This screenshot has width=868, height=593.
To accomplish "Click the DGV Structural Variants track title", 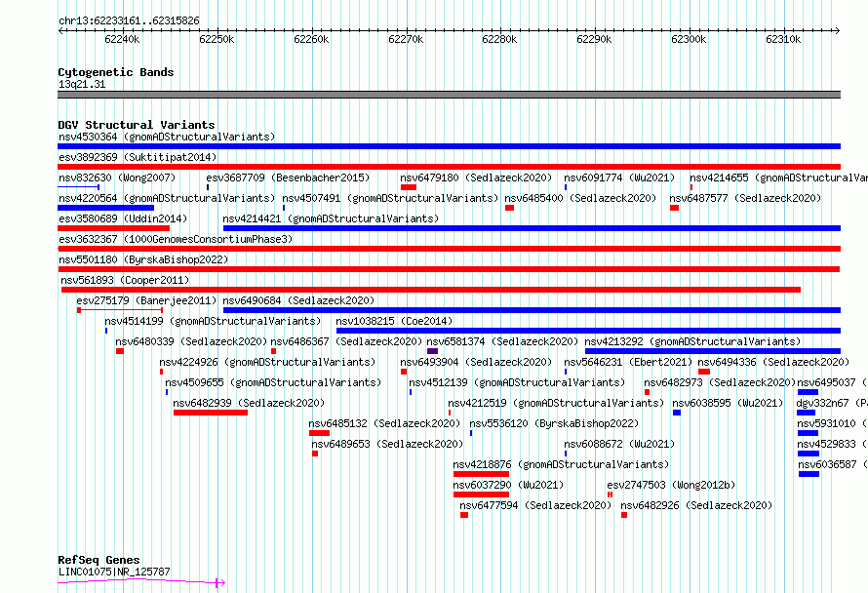I will [137, 125].
